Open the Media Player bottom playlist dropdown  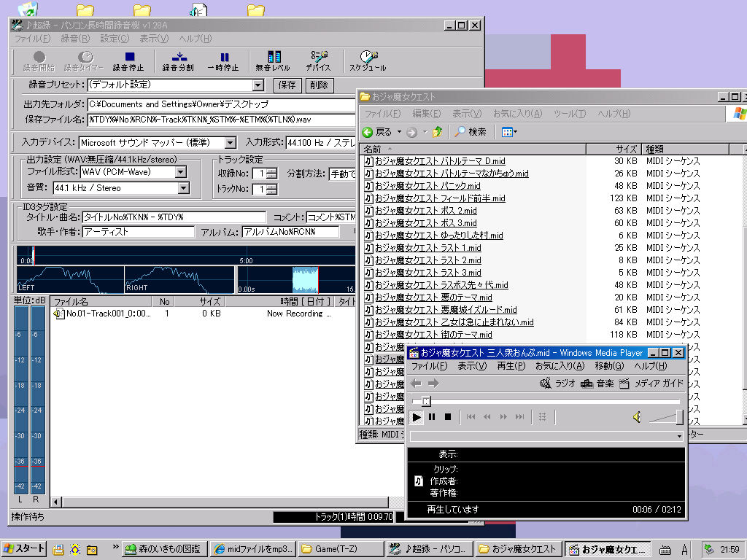(679, 436)
